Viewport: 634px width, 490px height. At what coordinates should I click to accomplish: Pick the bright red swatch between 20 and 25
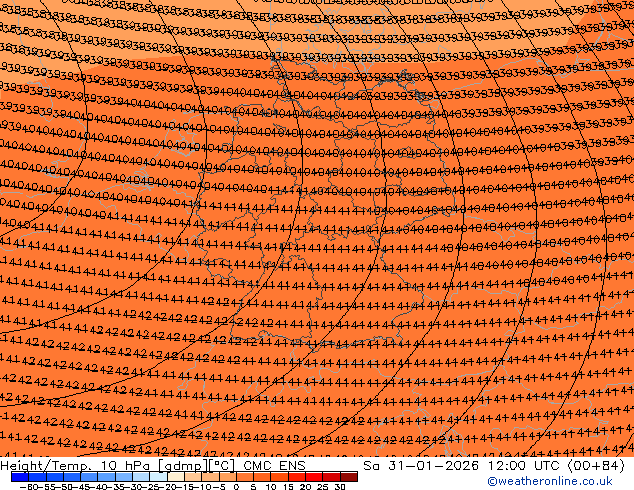(x=314, y=477)
